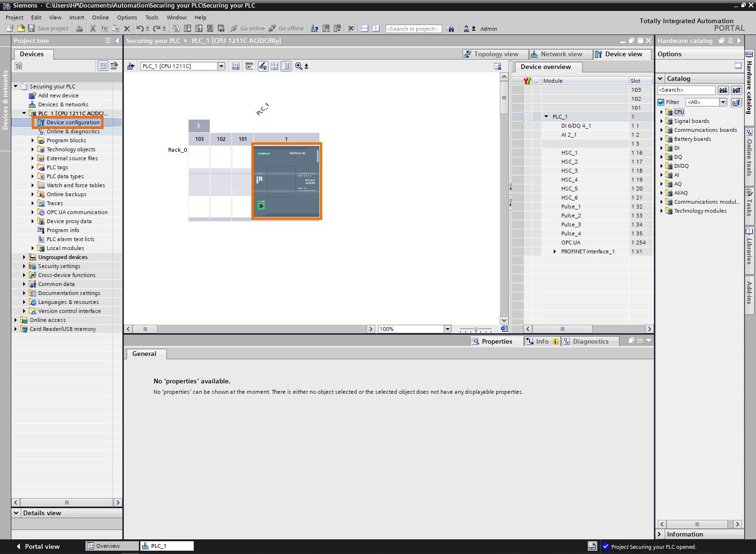Click the catalog Search input field
Screen dimensions: 756x554
pyautogui.click(x=687, y=90)
